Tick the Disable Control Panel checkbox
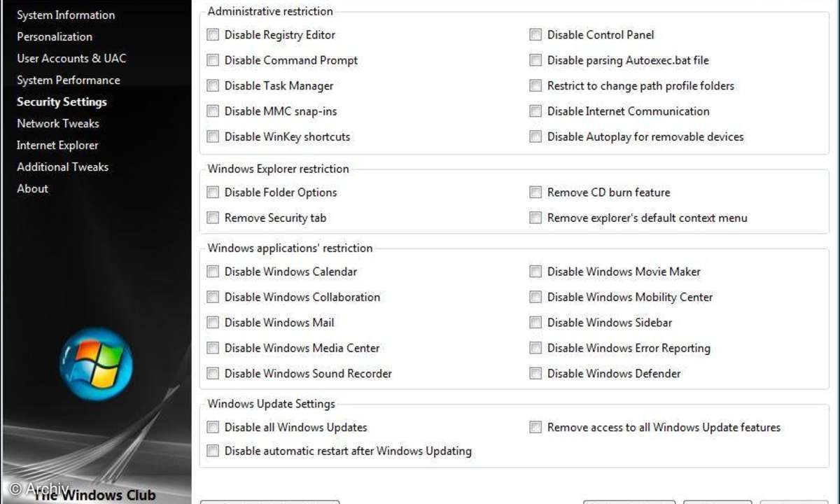 point(535,35)
